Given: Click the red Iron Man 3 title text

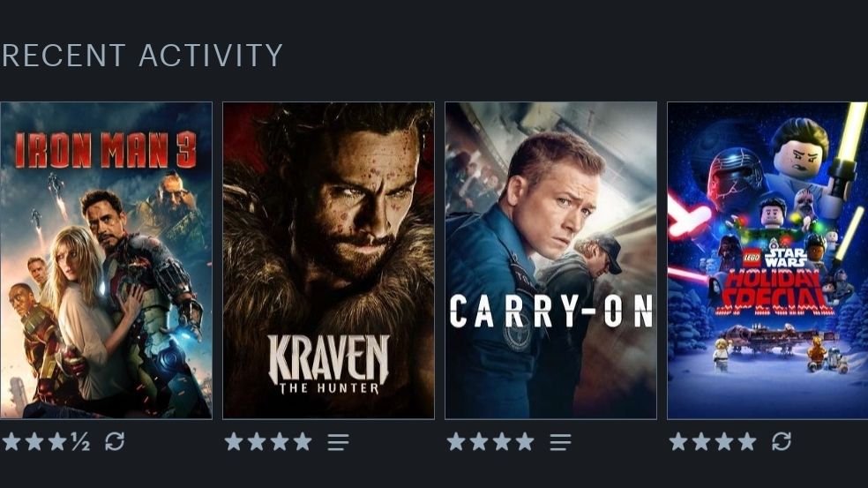Looking at the screenshot, I should 105,150.
